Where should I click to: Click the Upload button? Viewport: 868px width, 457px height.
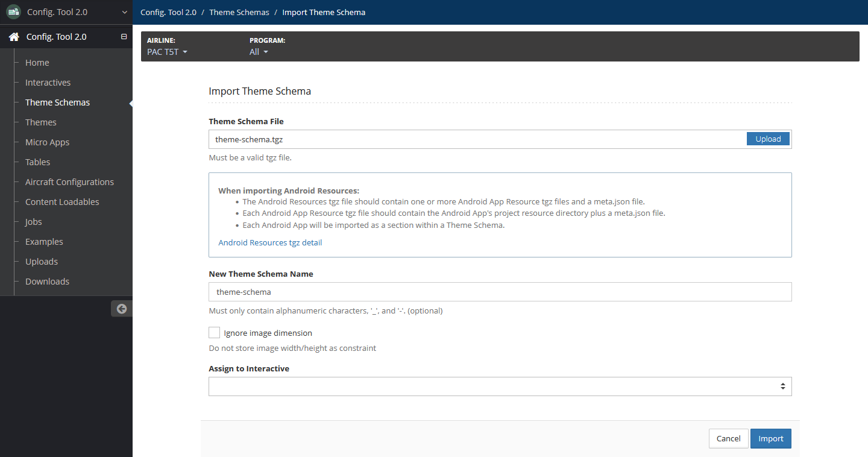coord(768,139)
